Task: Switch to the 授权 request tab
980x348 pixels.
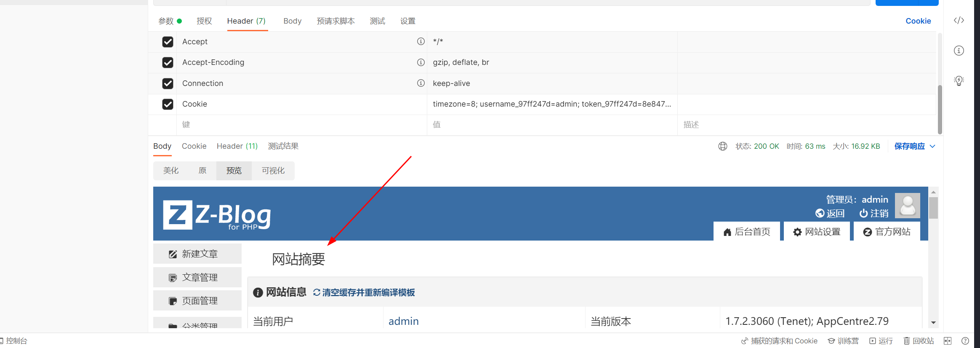Action: (x=204, y=21)
